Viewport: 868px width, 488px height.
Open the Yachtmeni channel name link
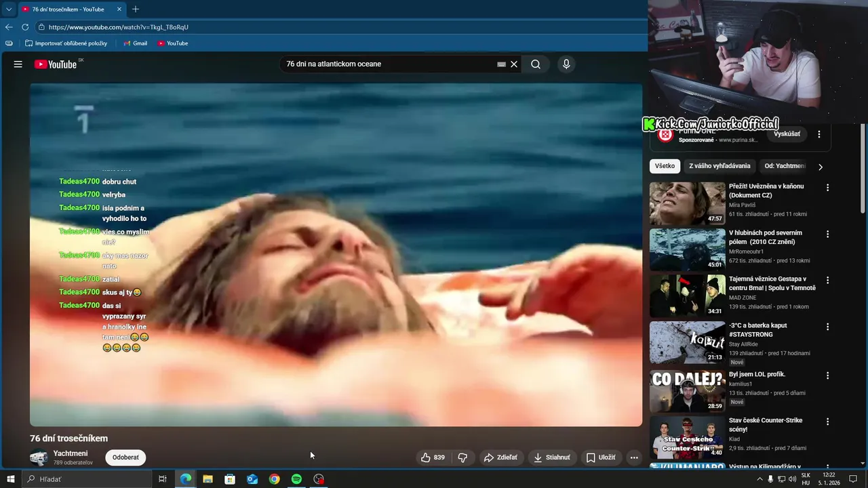(x=71, y=453)
